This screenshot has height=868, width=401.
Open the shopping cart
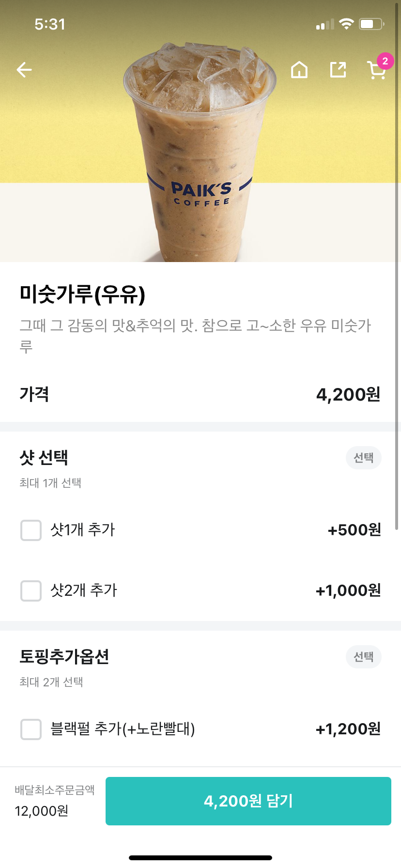tap(375, 72)
